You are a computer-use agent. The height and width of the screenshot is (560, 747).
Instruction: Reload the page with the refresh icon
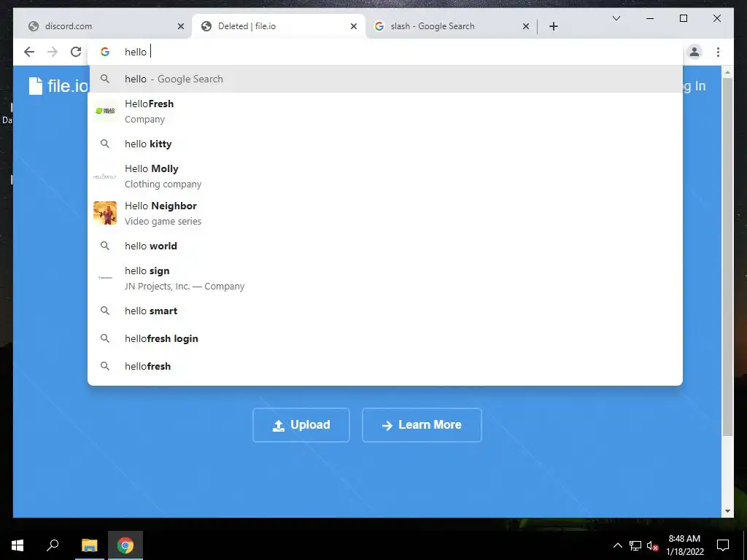click(x=76, y=52)
